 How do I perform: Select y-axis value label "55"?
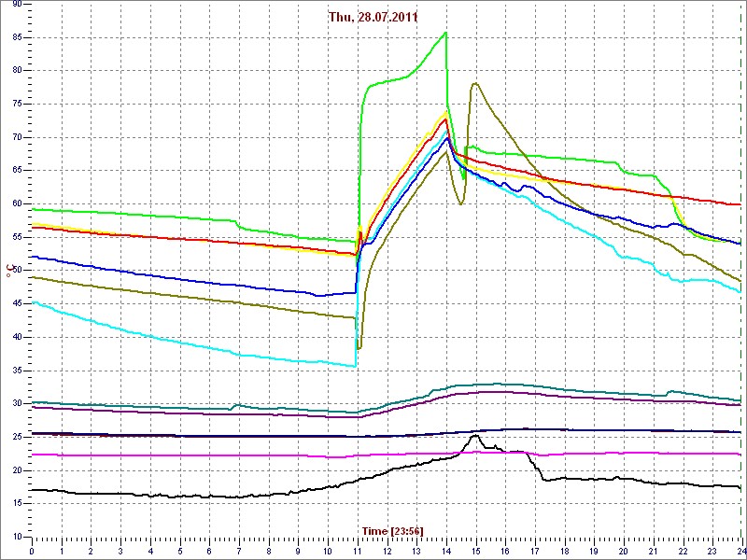click(x=17, y=237)
